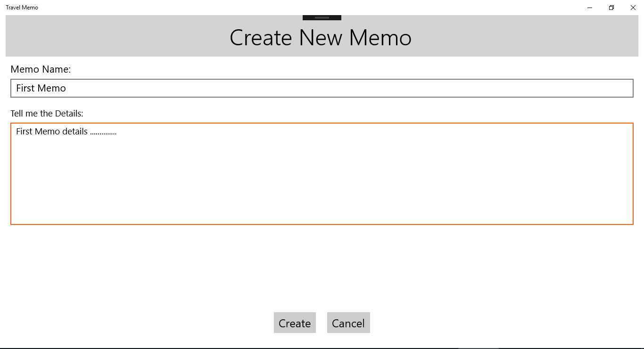Select the text 'First Memo'
This screenshot has width=644, height=349.
41,88
